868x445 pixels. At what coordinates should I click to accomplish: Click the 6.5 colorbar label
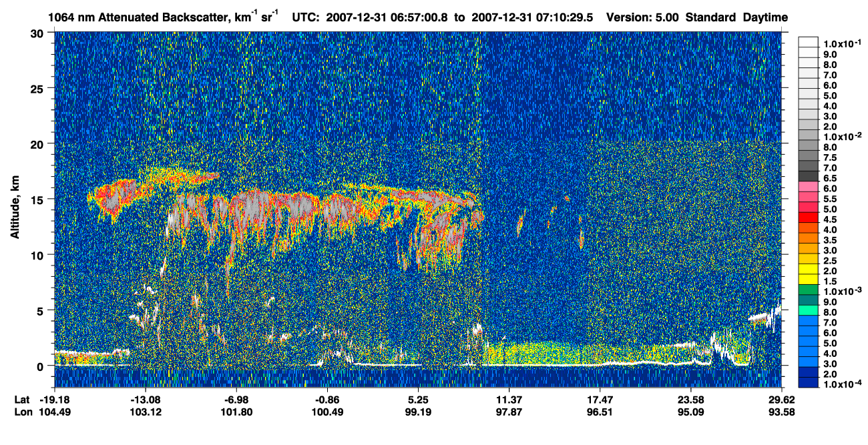[830, 178]
